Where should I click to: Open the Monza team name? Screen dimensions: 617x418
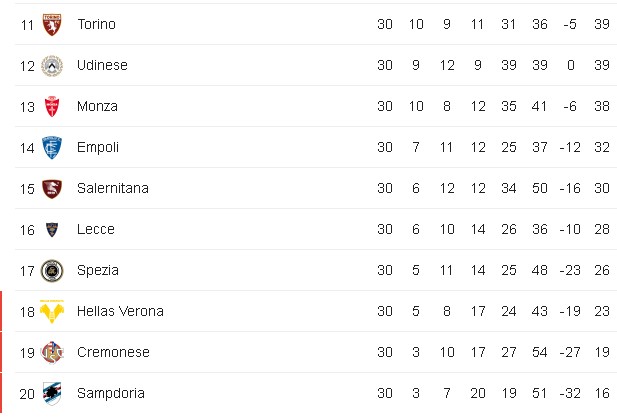97,106
